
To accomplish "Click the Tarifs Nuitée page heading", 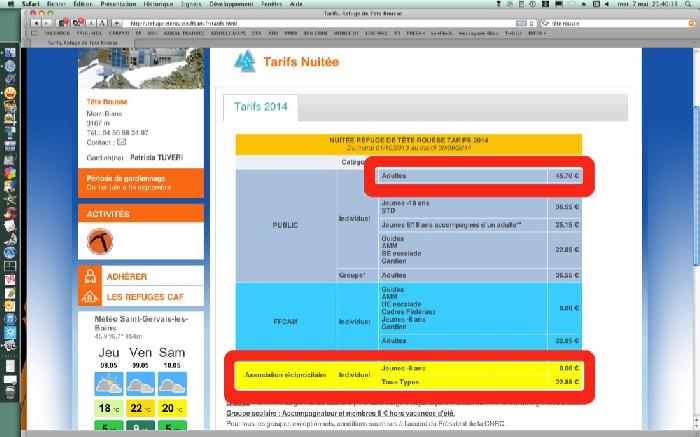I will [x=301, y=62].
